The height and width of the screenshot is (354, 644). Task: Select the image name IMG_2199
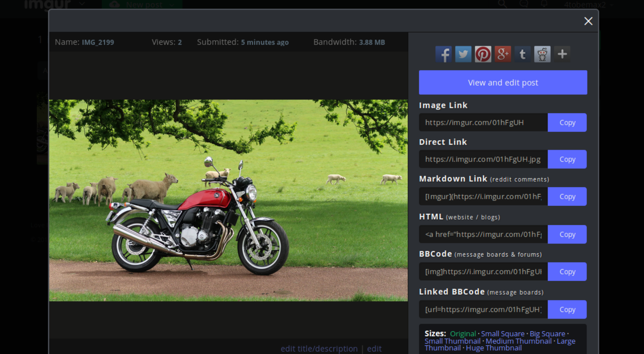coord(98,42)
